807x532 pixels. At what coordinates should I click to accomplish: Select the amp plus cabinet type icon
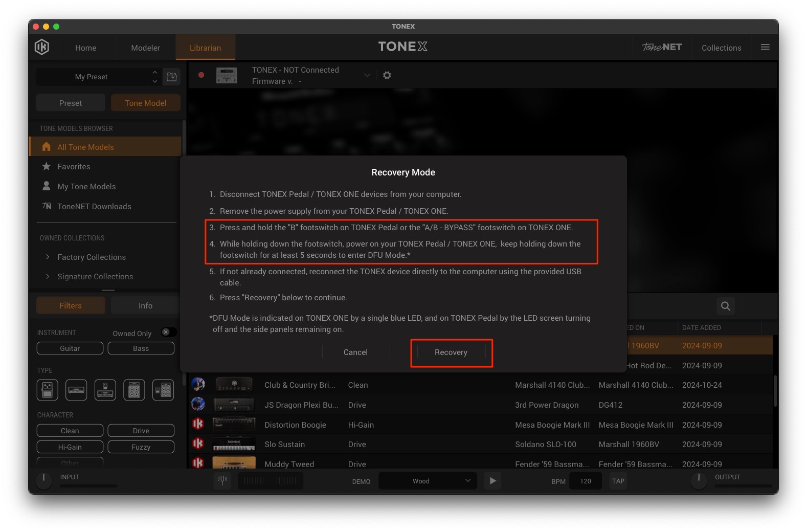163,390
